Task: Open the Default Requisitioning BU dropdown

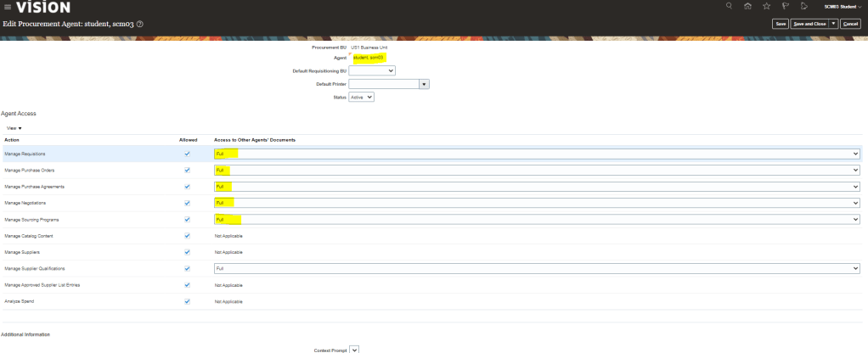Action: click(x=373, y=70)
